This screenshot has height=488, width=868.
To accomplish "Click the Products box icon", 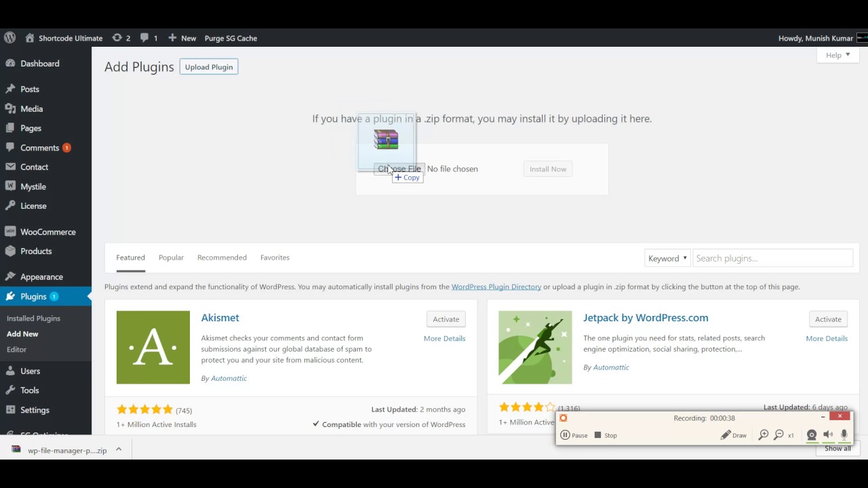I will pyautogui.click(x=10, y=251).
